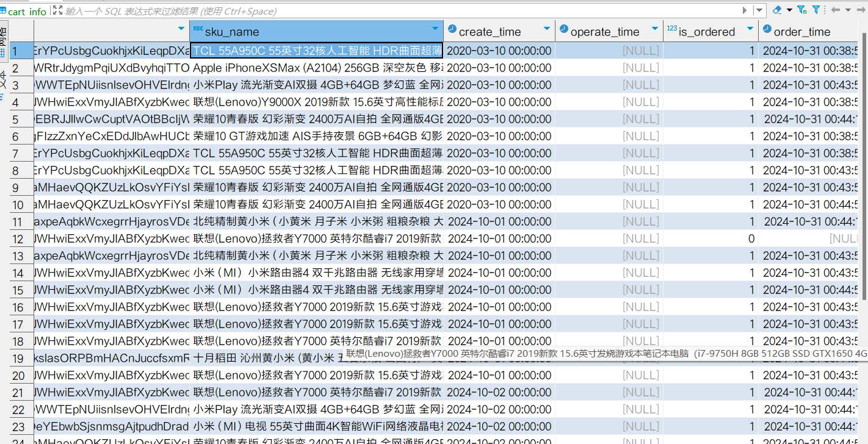Click the 荣耀10 GT游戏加速 cell in row 6

coord(317,136)
